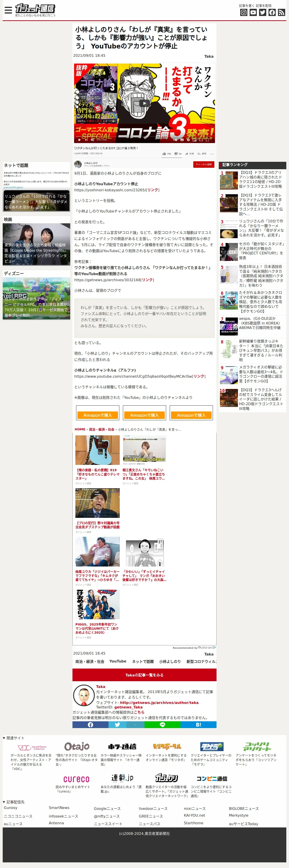
Task: Go to 政治・経済・社会 in the breadcrumb
Action: point(102,429)
